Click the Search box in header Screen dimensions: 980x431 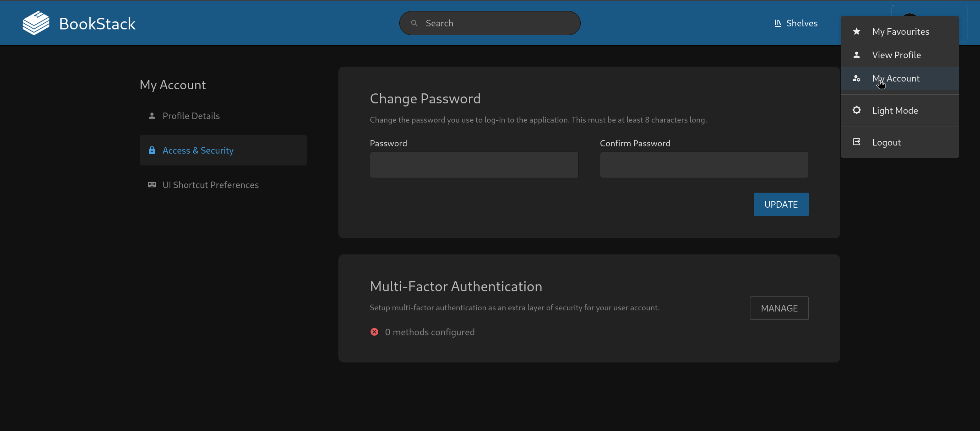tap(495, 23)
